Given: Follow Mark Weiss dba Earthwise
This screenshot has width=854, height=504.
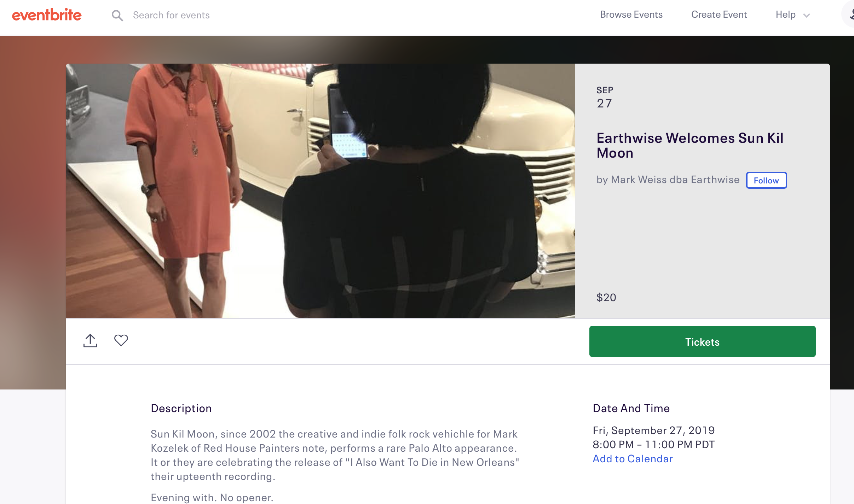Looking at the screenshot, I should (766, 180).
